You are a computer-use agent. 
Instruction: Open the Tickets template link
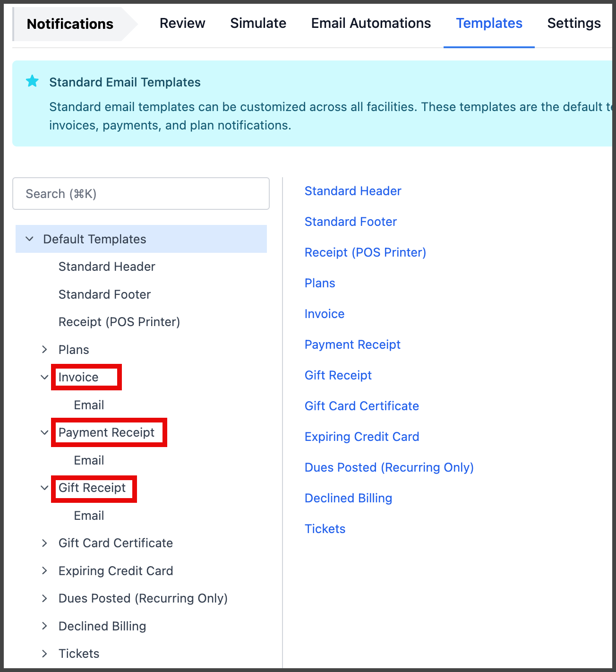pyautogui.click(x=325, y=528)
